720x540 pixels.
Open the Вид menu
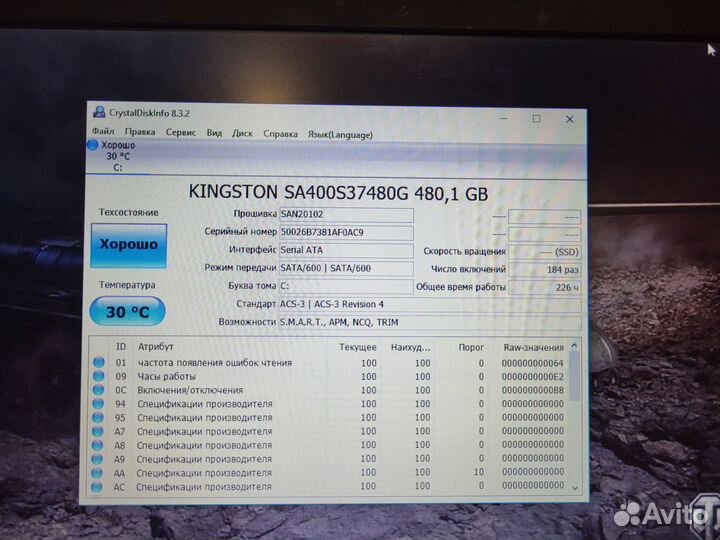(x=214, y=133)
